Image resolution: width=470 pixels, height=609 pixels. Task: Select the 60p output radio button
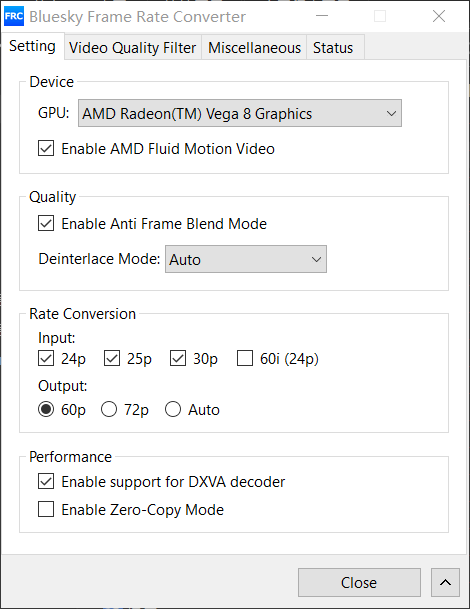46,409
